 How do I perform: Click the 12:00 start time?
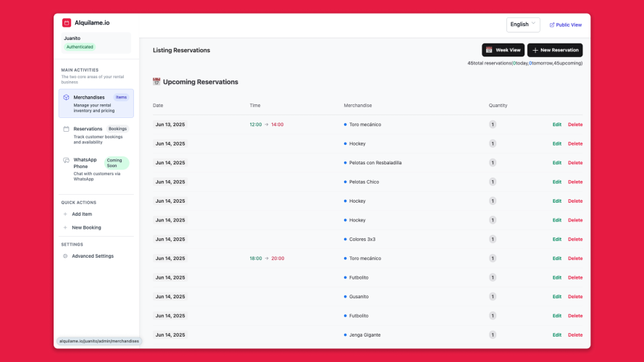(256, 125)
